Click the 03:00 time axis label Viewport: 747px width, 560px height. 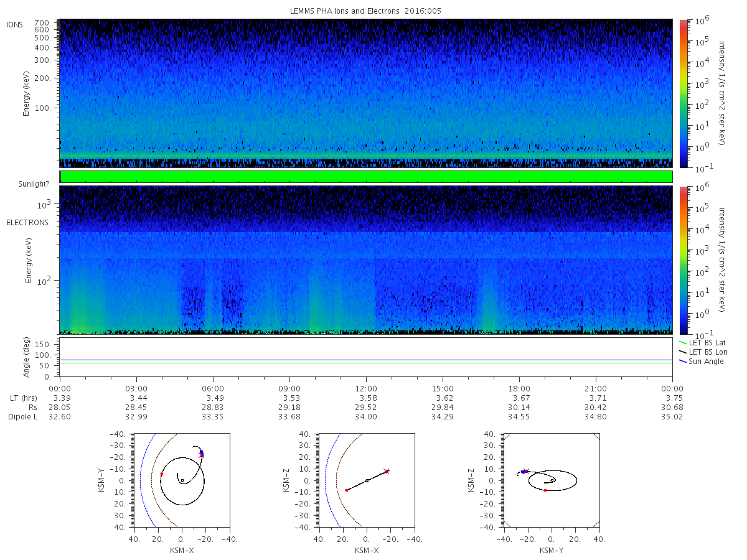coord(136,389)
